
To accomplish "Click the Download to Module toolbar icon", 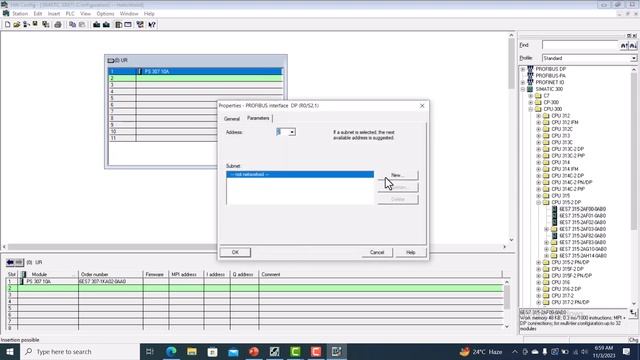I will click(x=96, y=24).
